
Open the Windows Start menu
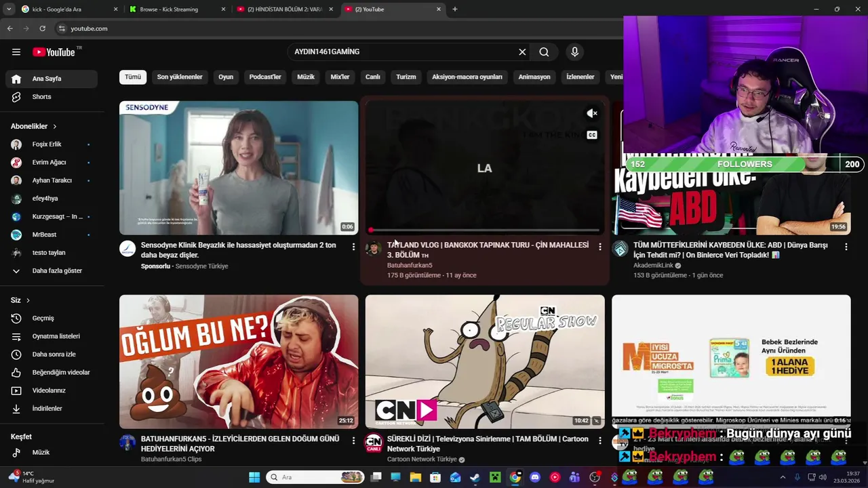[x=254, y=477]
